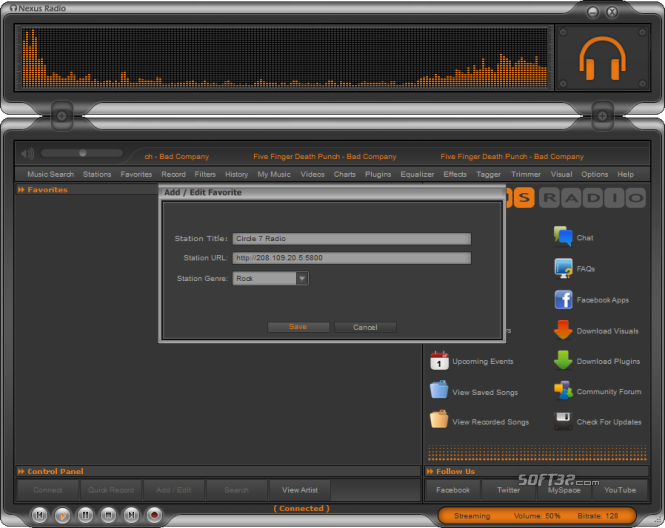Cancel the Add / Edit Favorite dialog
Image resolution: width=665 pixels, height=528 pixels.
[365, 327]
